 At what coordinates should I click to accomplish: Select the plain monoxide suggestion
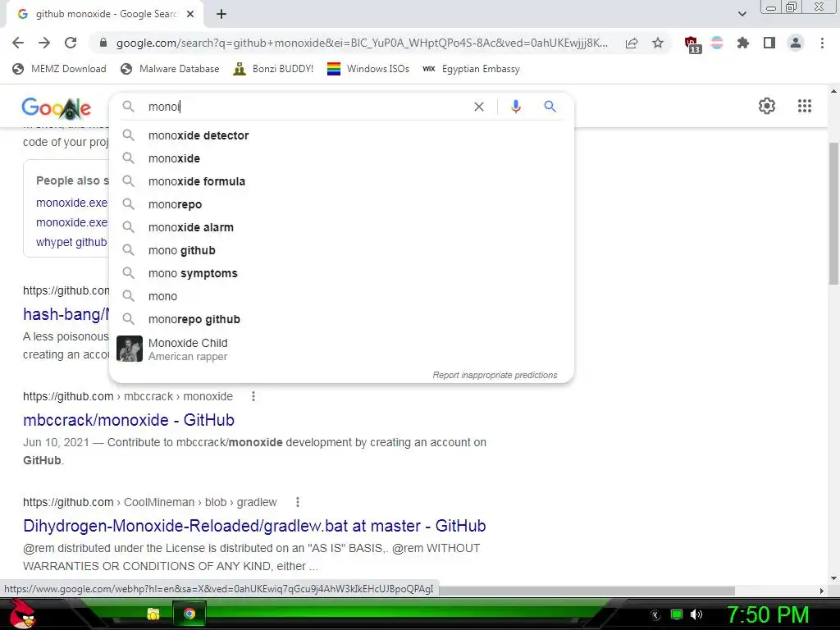pyautogui.click(x=341, y=158)
